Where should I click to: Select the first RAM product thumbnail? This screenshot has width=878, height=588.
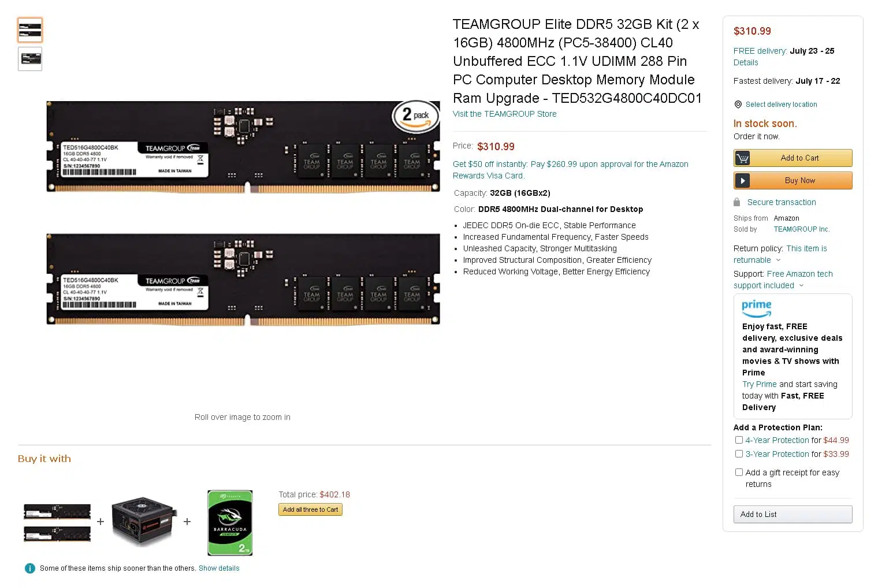point(30,30)
